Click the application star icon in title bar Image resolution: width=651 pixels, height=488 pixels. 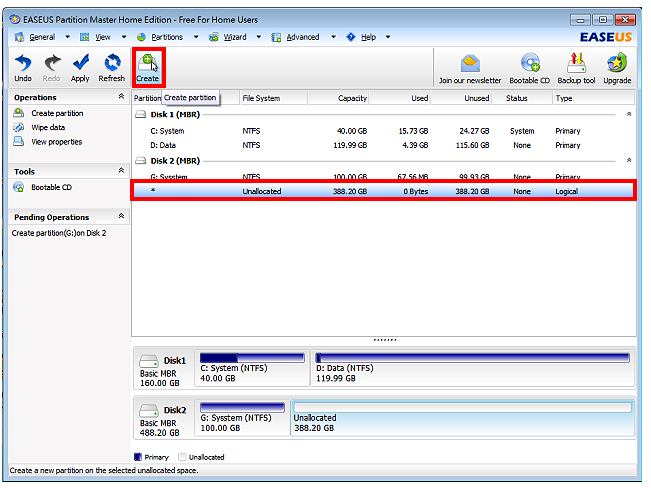15,20
